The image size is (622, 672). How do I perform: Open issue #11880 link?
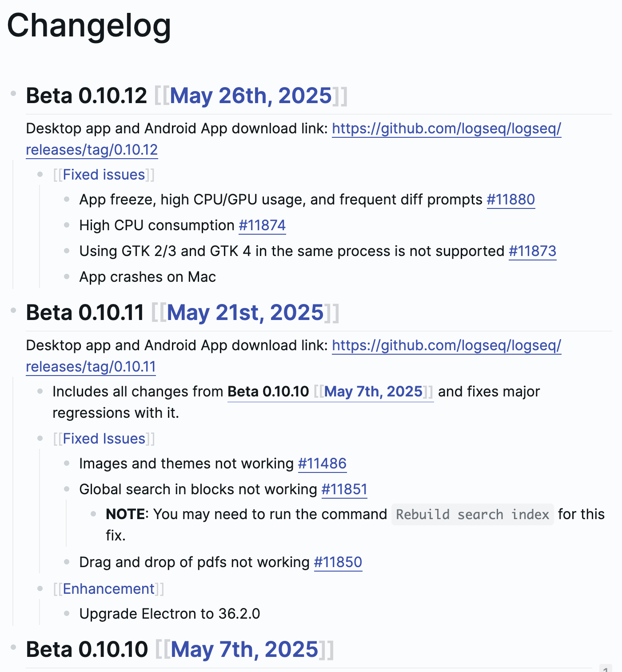point(511,200)
